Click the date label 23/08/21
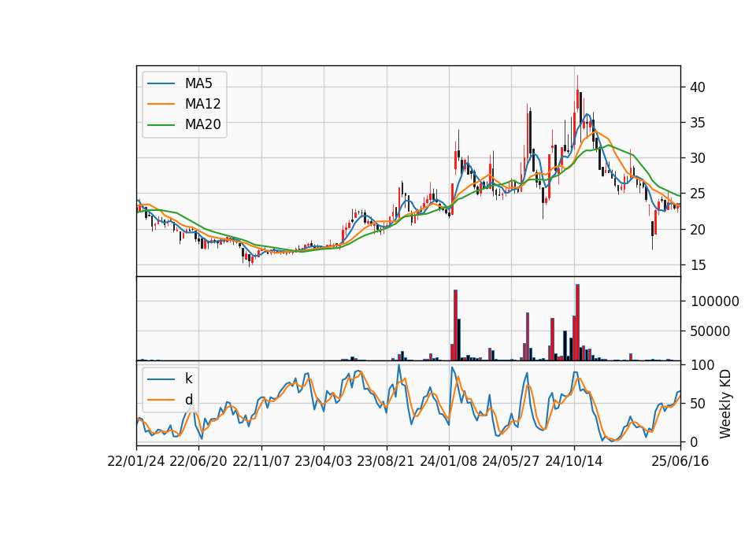The image size is (756, 543). point(386,461)
